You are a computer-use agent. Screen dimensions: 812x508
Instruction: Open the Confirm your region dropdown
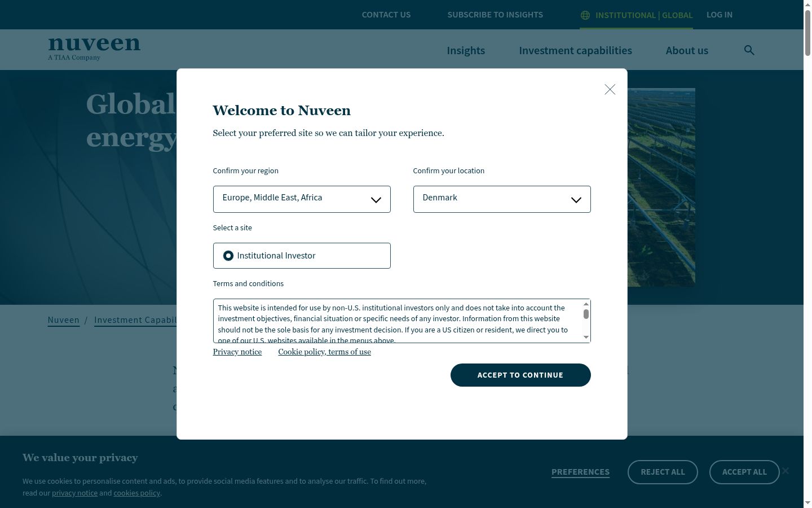point(302,199)
